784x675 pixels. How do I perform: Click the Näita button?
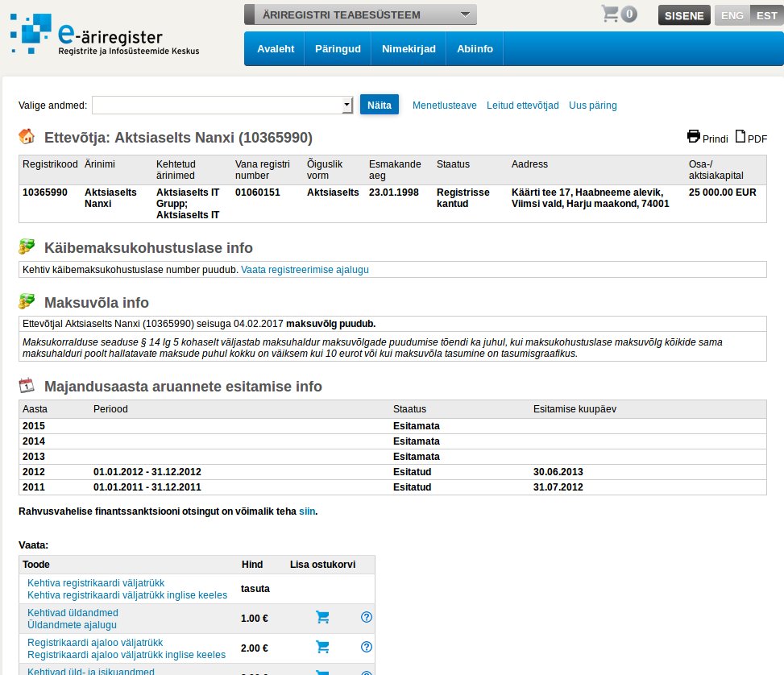(380, 105)
